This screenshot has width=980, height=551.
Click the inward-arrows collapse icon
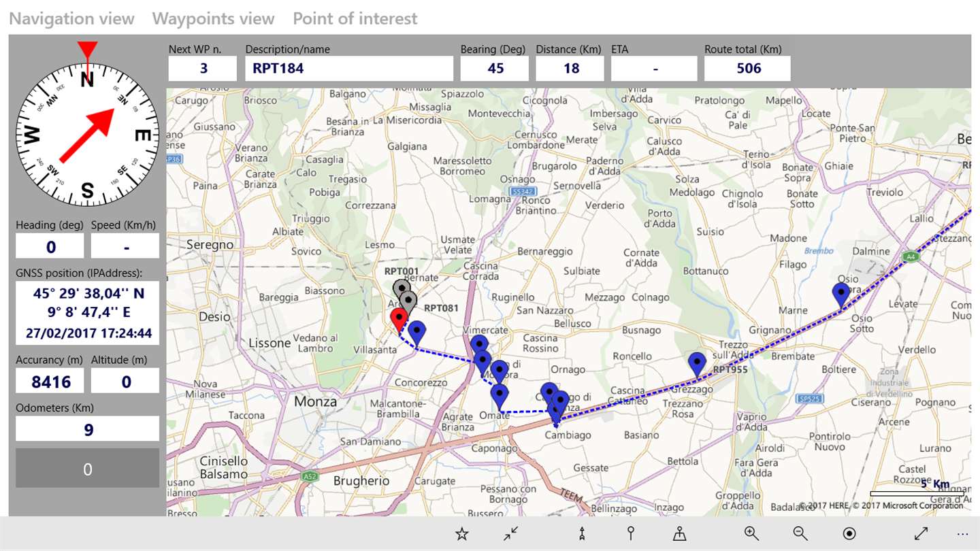click(510, 534)
